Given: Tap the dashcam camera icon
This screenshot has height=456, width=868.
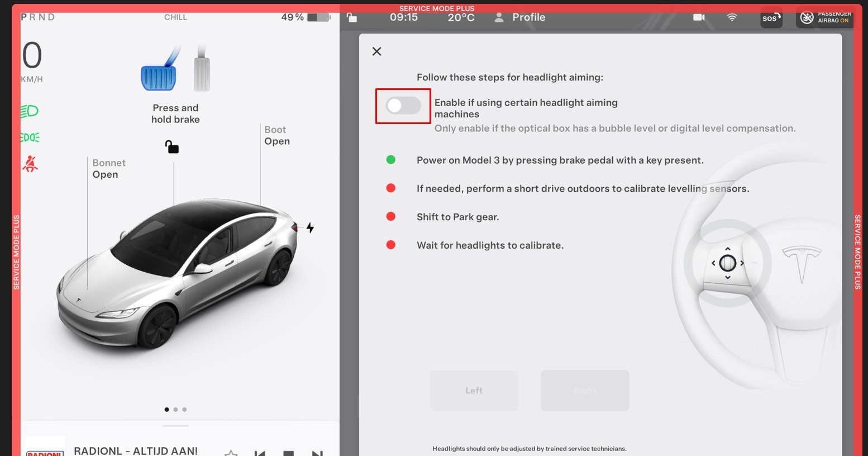Looking at the screenshot, I should (x=699, y=17).
